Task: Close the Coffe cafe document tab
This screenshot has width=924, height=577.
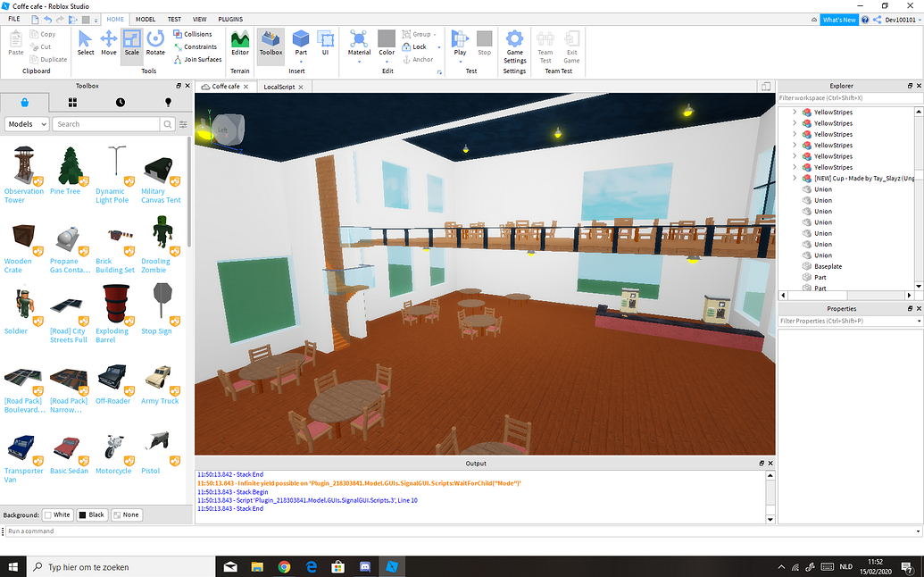Action: [x=246, y=87]
